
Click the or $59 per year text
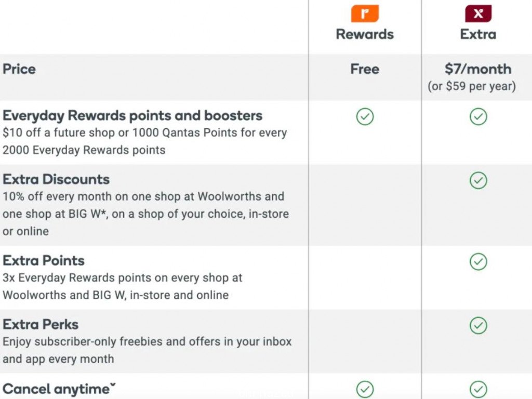472,86
